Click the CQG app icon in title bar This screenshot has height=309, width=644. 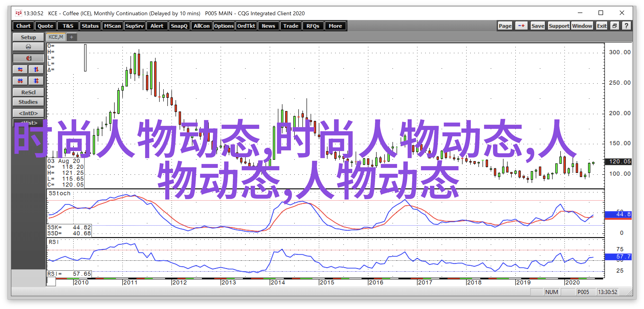18,13
